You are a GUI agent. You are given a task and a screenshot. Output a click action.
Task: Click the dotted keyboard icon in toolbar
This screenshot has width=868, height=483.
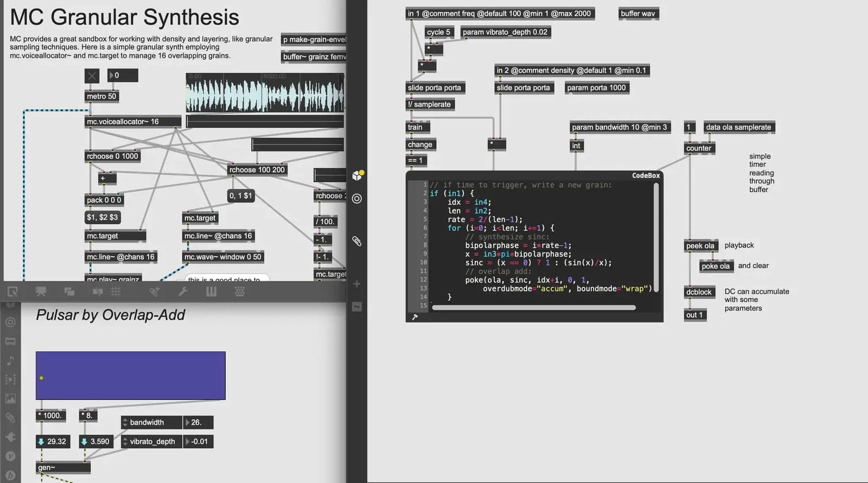point(240,292)
